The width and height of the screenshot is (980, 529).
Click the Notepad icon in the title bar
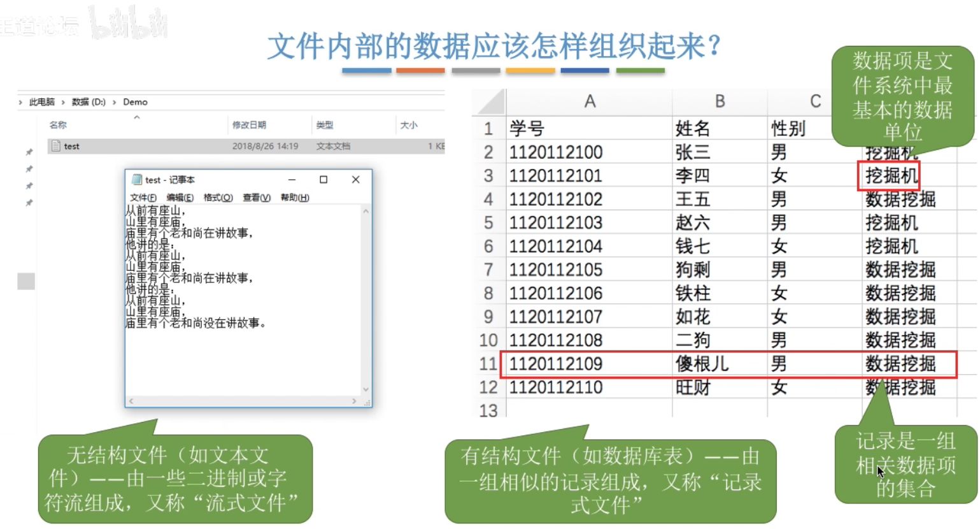(136, 180)
